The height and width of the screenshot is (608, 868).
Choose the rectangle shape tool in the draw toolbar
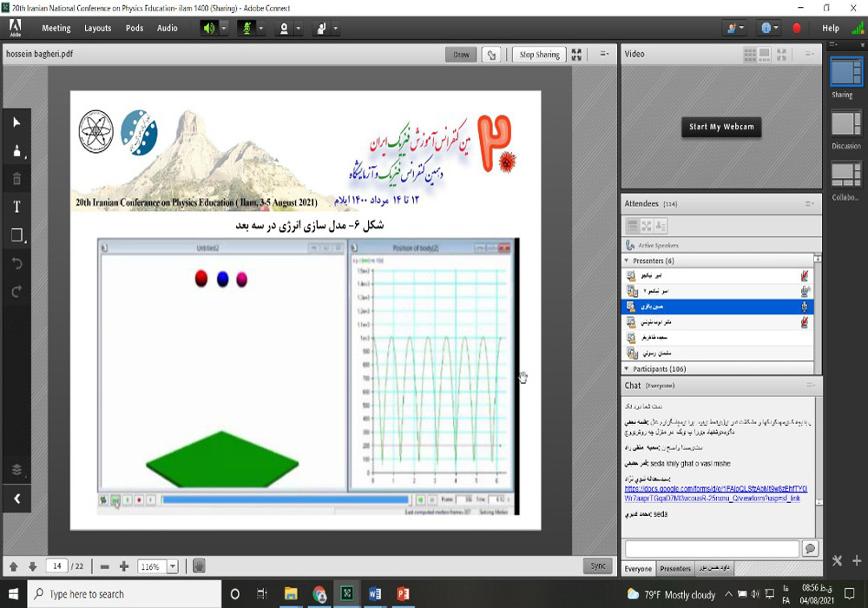click(x=16, y=235)
